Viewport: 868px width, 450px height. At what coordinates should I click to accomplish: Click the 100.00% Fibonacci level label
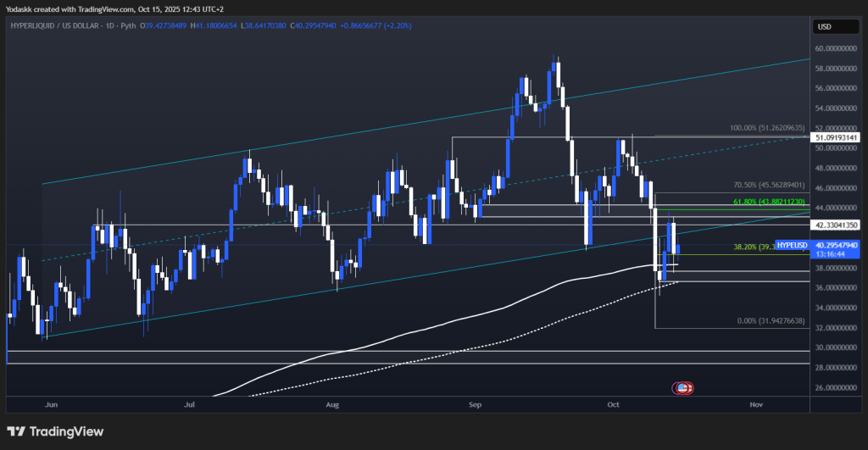pyautogui.click(x=768, y=129)
